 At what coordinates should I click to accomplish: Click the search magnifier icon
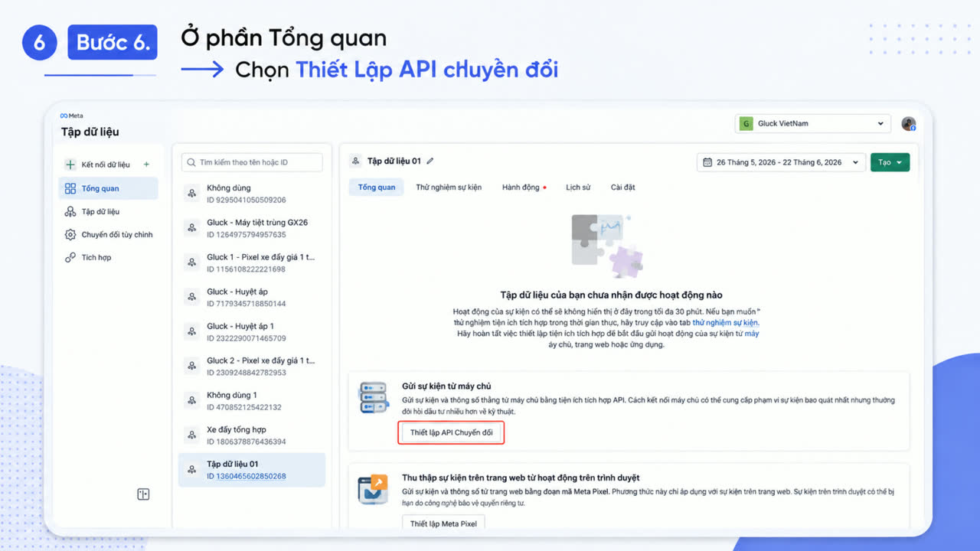click(x=191, y=162)
